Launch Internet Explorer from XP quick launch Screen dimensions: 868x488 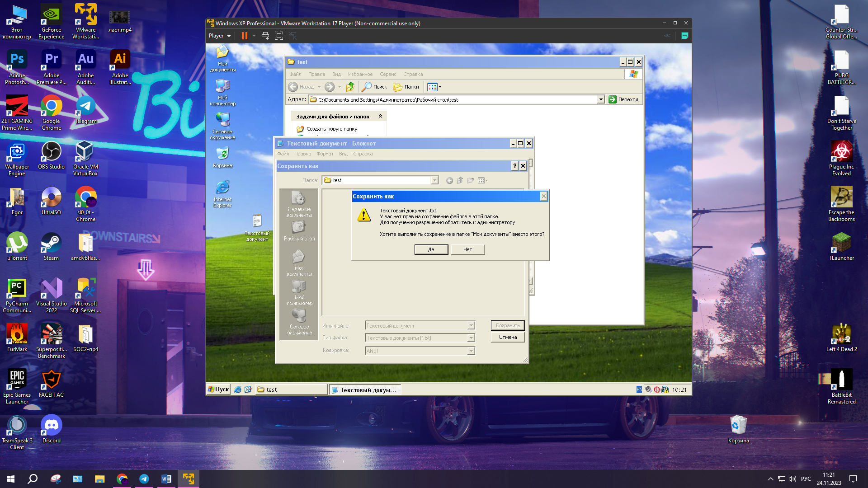pos(237,389)
